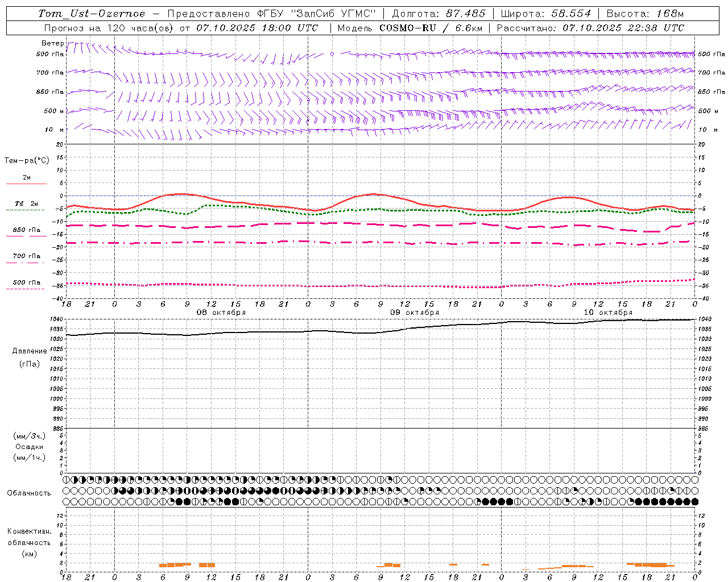Click the 10 октября date label
Image resolution: width=728 pixels, height=582 pixels.
[x=608, y=313]
